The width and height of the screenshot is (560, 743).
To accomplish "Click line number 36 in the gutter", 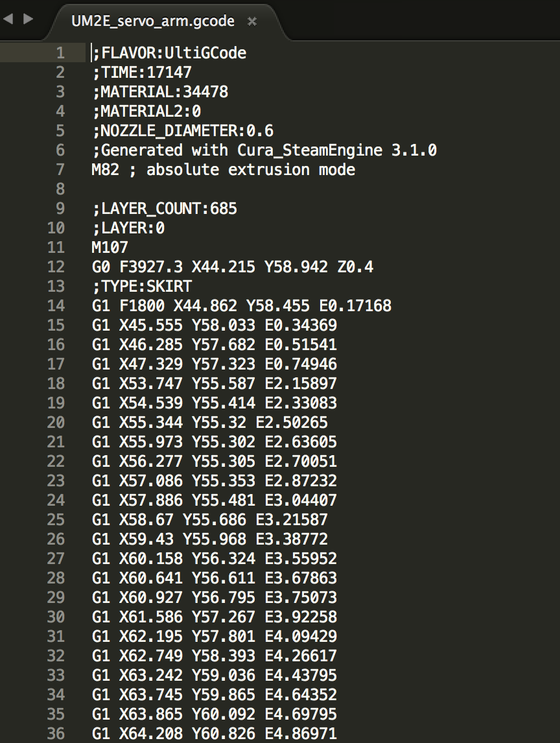I will 56,733.
